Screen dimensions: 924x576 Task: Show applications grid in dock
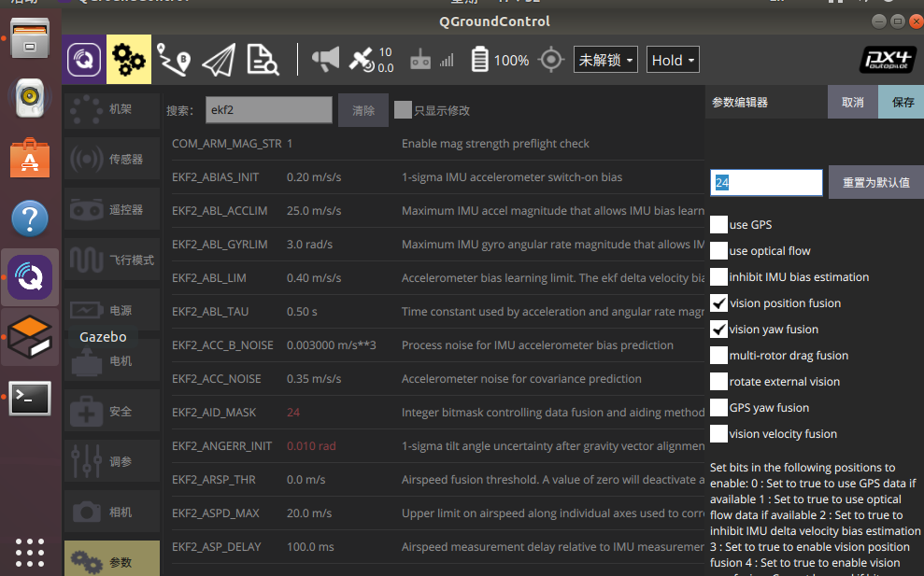(x=30, y=553)
